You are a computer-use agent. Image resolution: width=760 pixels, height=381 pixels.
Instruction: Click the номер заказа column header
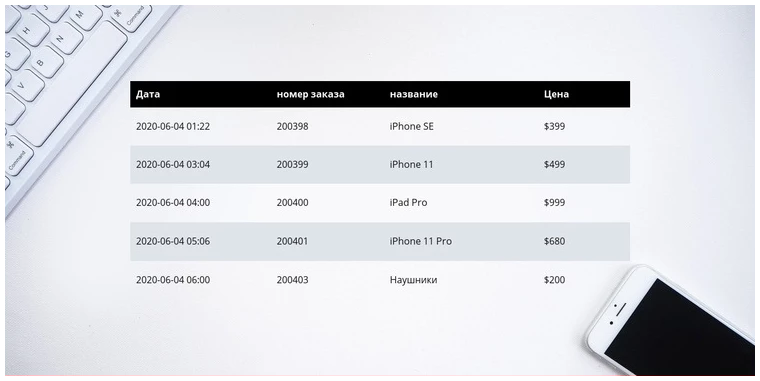pos(310,94)
